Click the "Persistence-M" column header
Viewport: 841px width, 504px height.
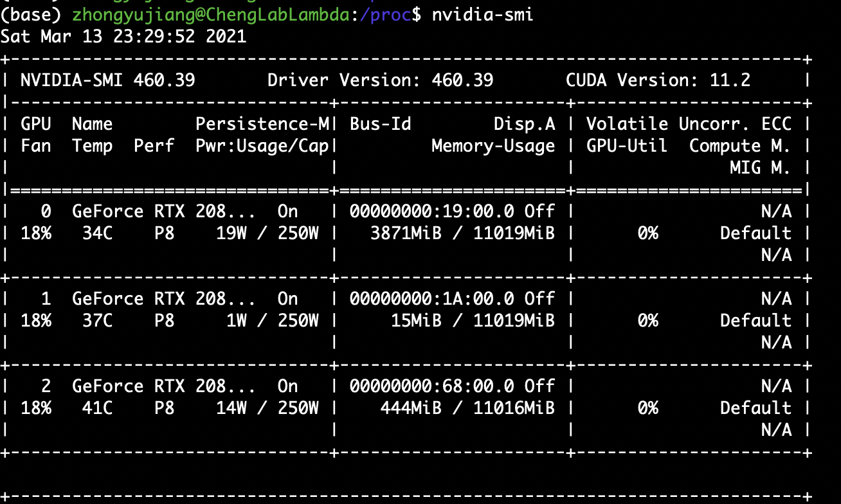pos(262,123)
